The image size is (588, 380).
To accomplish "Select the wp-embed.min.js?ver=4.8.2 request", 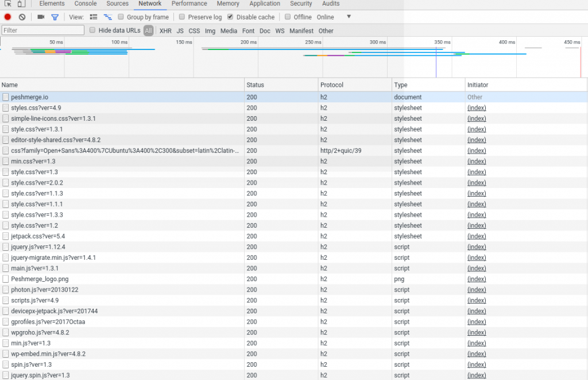I will click(294, 354).
